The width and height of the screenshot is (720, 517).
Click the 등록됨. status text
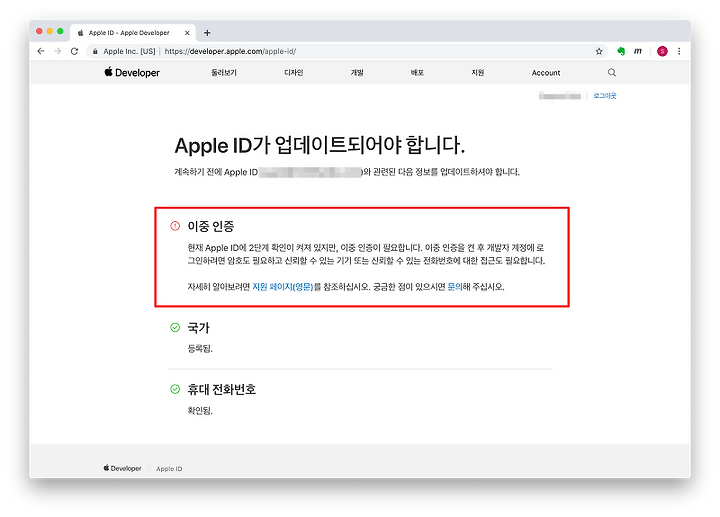pos(200,348)
